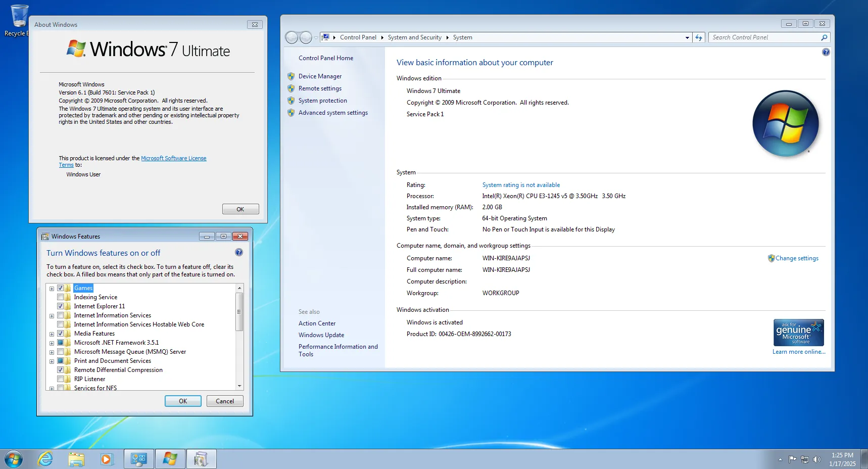Expand the Games tree node
The height and width of the screenshot is (469, 868).
(52, 289)
